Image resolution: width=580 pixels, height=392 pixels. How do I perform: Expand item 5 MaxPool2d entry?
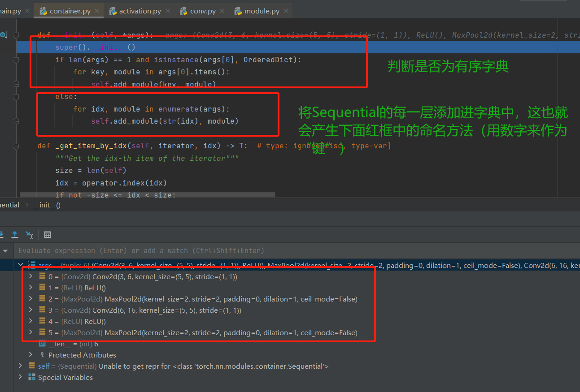pos(31,332)
